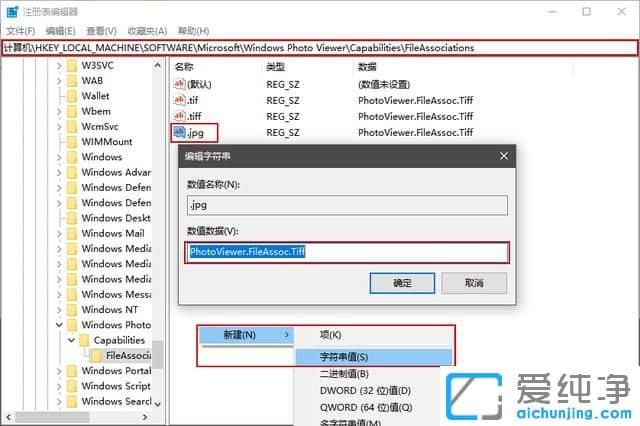Open the 编辑(E) menu
The image size is (640, 426).
(x=60, y=31)
